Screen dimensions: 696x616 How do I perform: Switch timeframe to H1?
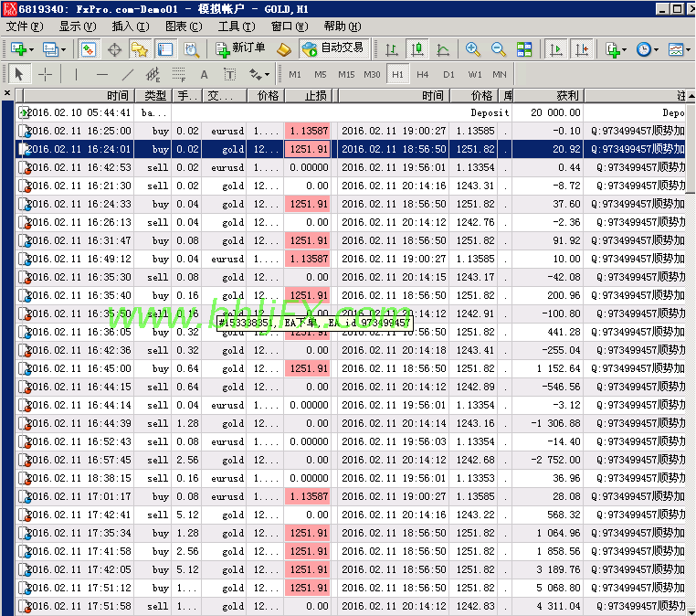[397, 75]
